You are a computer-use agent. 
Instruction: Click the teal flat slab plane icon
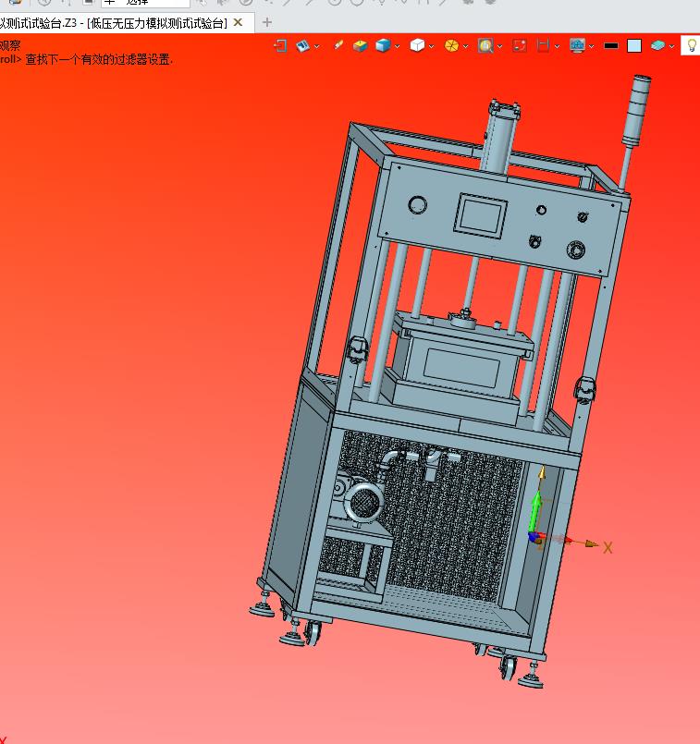tap(657, 45)
